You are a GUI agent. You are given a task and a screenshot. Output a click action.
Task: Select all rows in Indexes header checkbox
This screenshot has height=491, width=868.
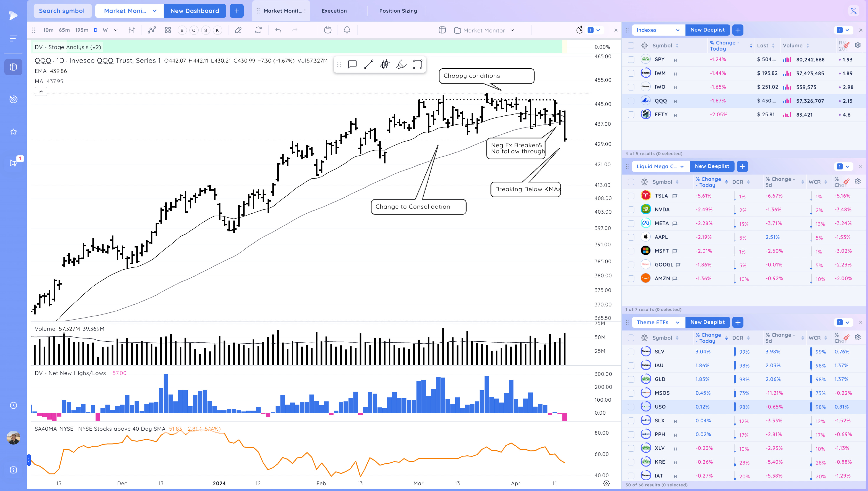click(x=631, y=46)
